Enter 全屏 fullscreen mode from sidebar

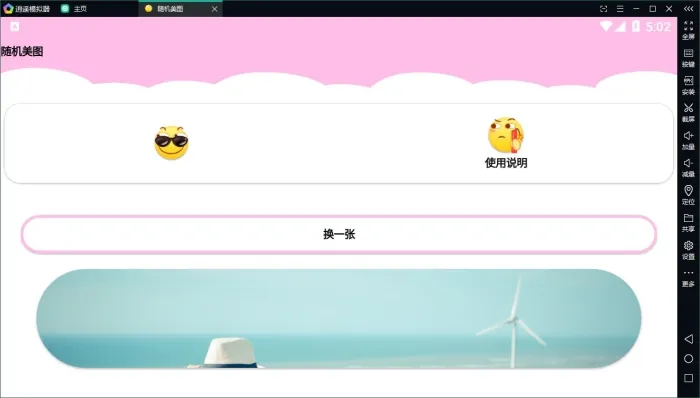pos(688,29)
